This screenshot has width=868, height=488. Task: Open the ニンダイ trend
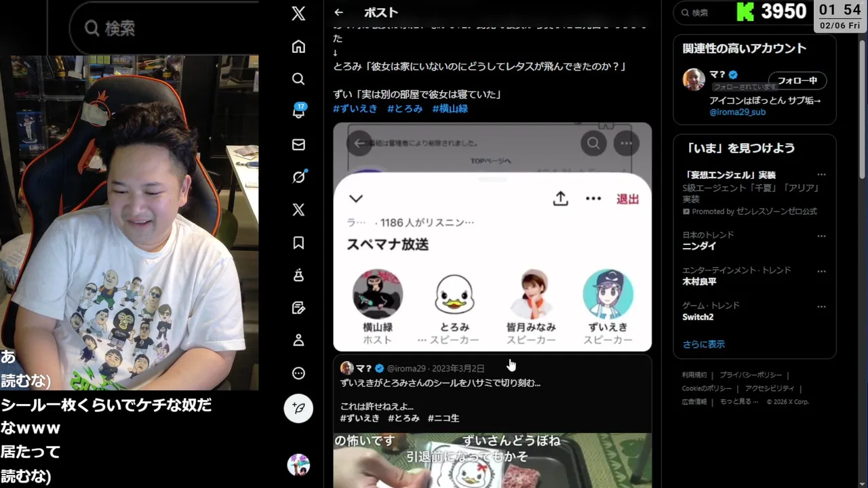699,247
